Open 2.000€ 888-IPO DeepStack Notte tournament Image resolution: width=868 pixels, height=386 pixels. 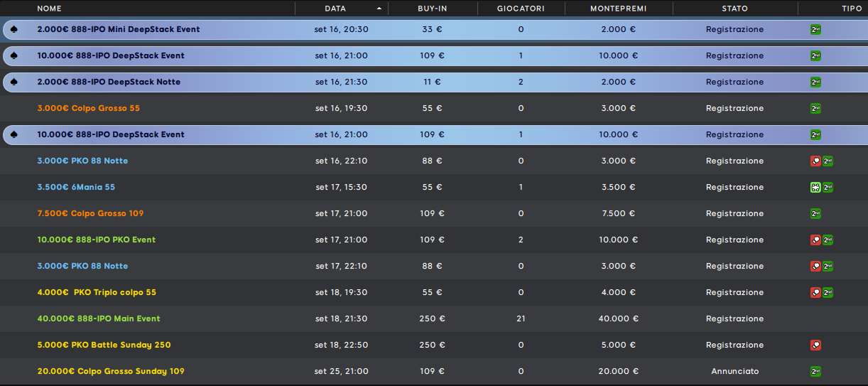[109, 82]
